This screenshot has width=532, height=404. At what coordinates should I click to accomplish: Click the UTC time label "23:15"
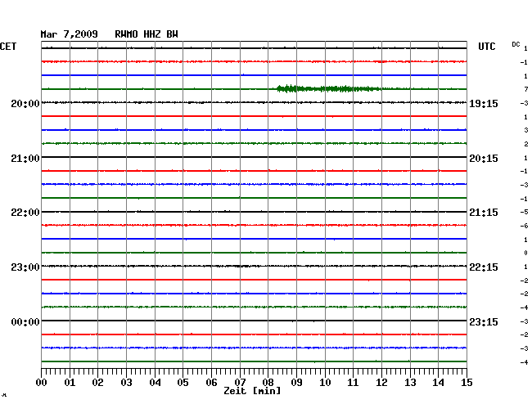(484, 321)
